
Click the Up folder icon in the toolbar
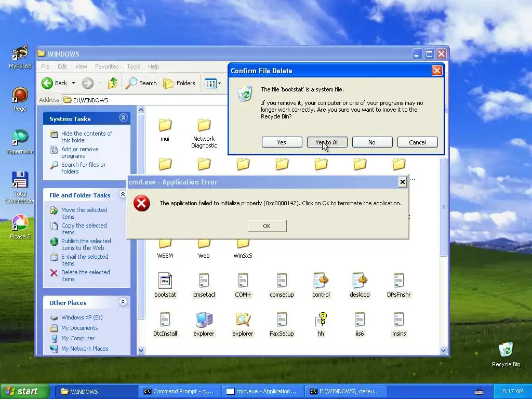pos(113,83)
